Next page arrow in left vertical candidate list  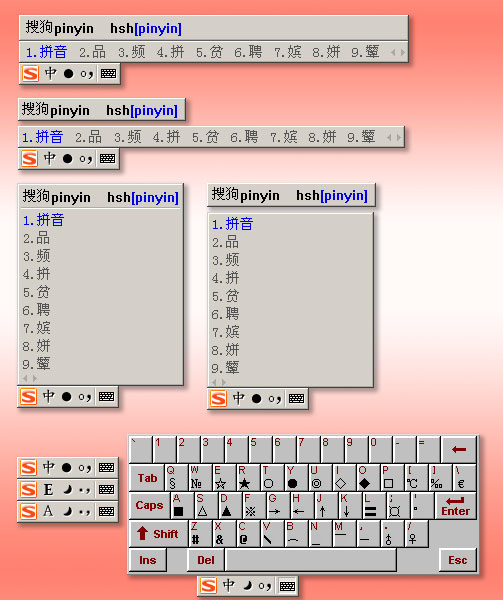[35, 378]
